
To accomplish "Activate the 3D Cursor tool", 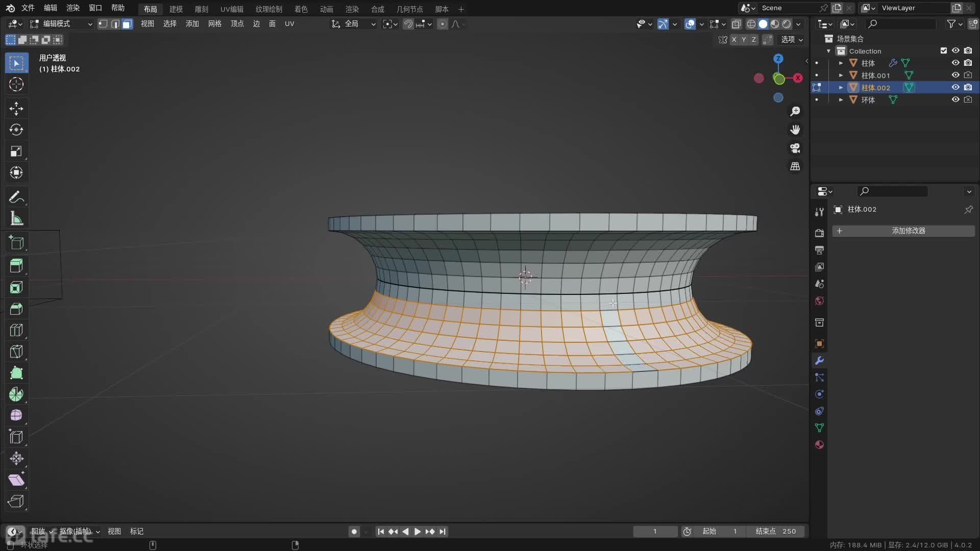I will pyautogui.click(x=16, y=84).
